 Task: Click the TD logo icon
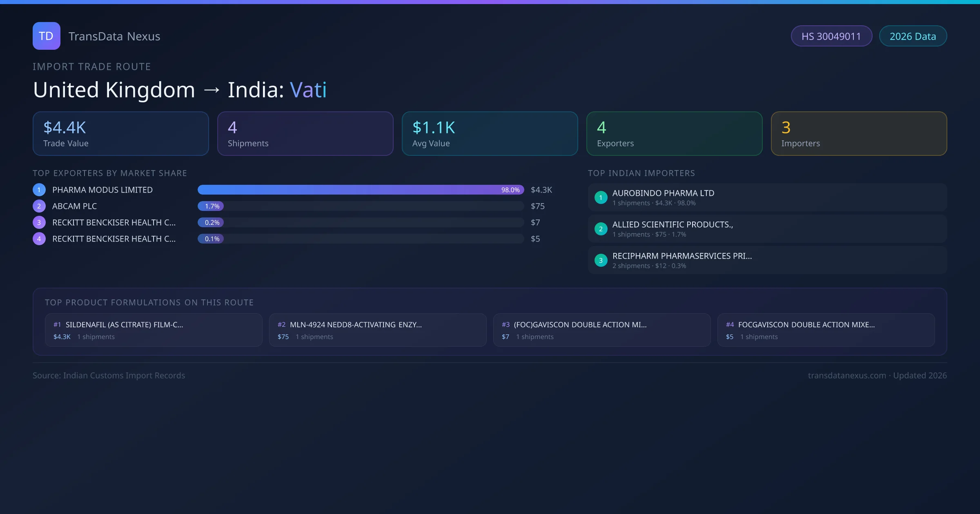coord(46,36)
